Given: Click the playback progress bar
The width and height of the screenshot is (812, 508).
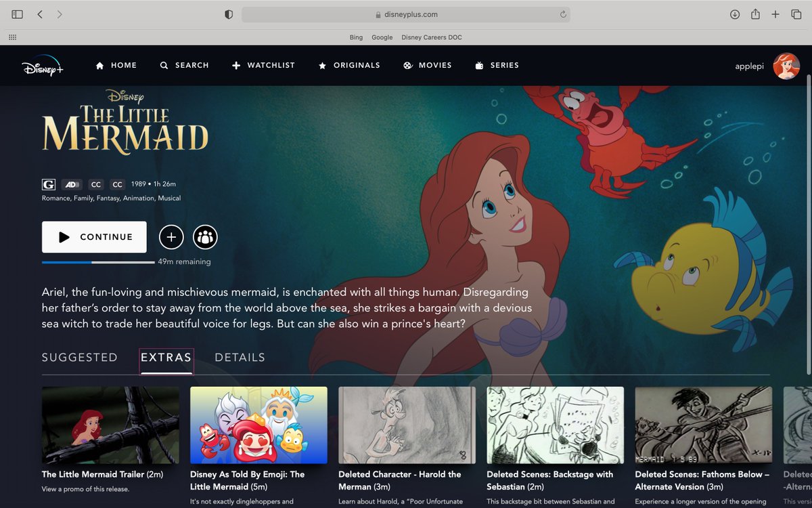Looking at the screenshot, I should (x=98, y=262).
